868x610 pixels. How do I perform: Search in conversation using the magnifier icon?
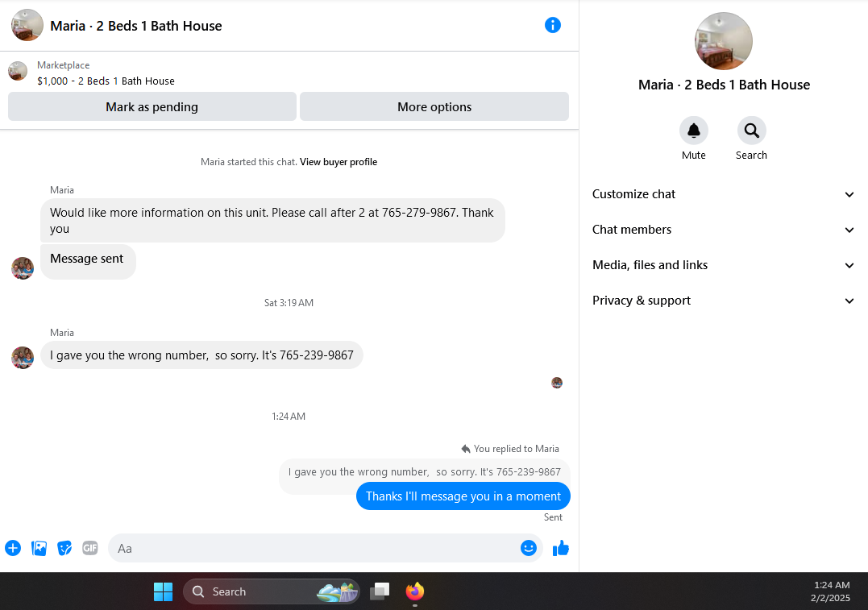click(x=751, y=131)
